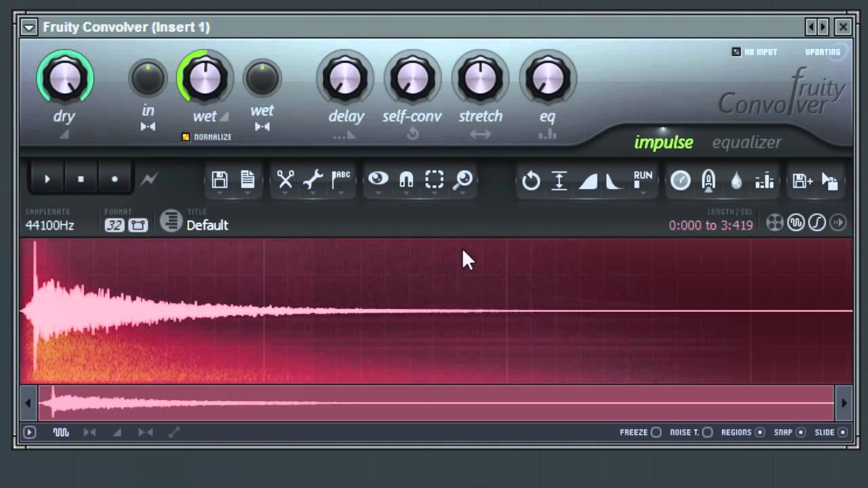The width and height of the screenshot is (868, 488).
Task: Click the document page icon in toolbar
Action: click(248, 179)
